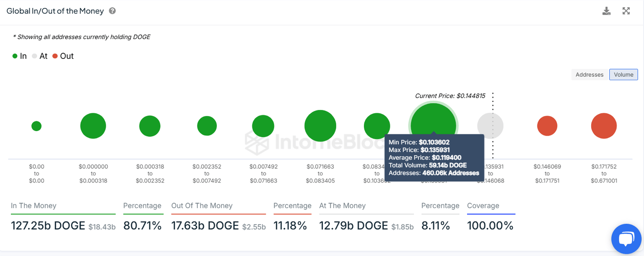Download the chart data
This screenshot has height=256, width=644.
(606, 11)
